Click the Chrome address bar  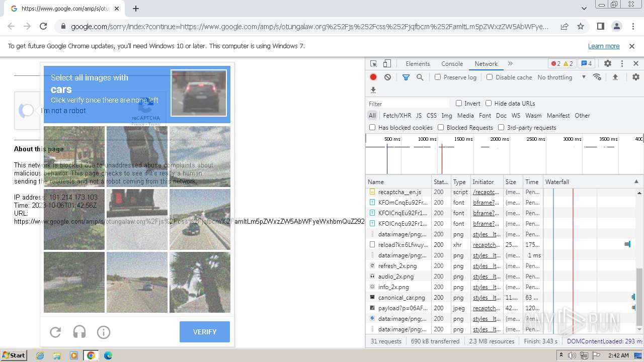pos(310,26)
